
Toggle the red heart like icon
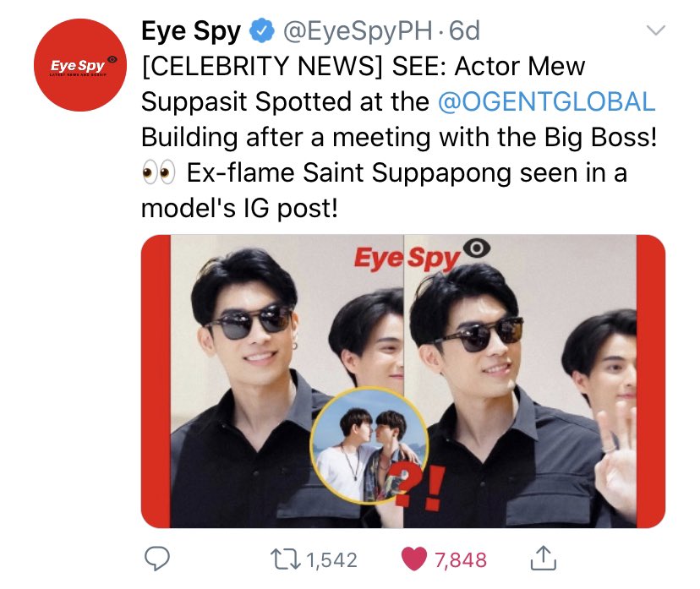[414, 559]
